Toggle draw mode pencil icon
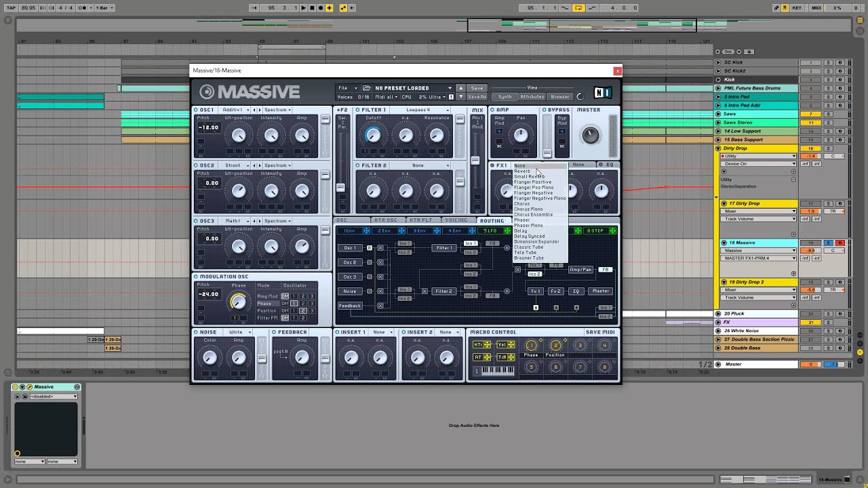Screen dimensions: 868x488 point(776,8)
